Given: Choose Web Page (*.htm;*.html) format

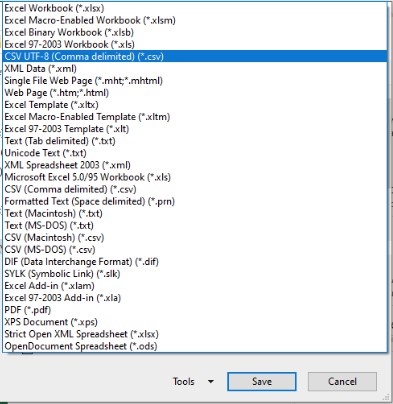Looking at the screenshot, I should coord(195,92).
